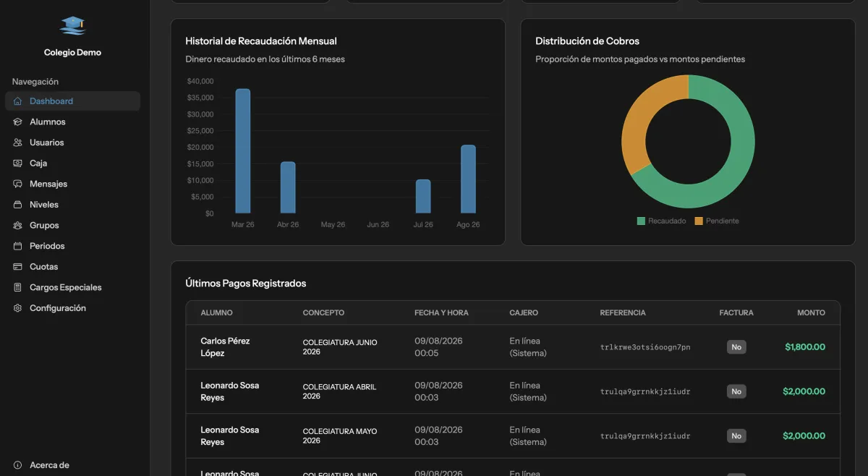Click student name Carlos Pérez López
The height and width of the screenshot is (476, 868).
coord(225,347)
